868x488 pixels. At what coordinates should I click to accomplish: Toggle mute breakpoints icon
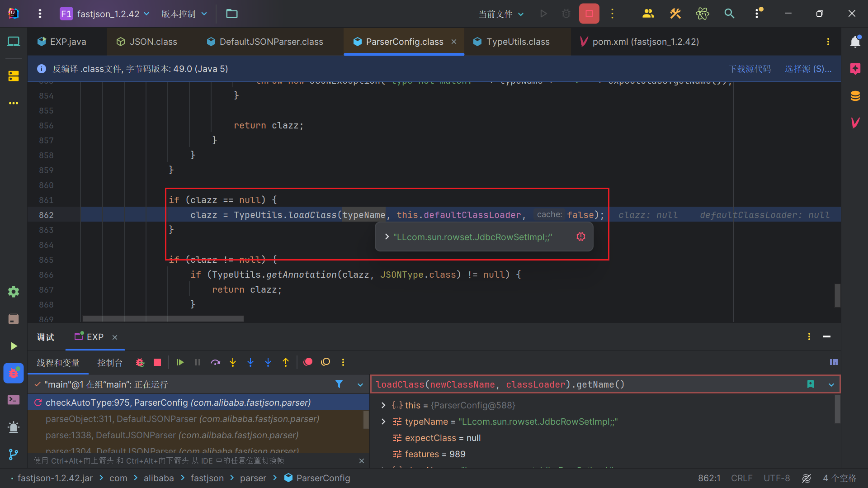point(325,362)
